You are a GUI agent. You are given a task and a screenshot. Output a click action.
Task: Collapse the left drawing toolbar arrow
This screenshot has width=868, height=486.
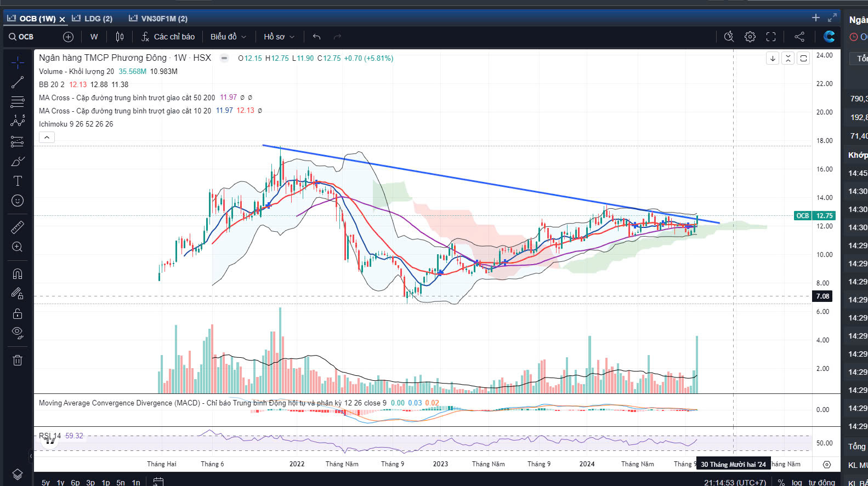point(31,456)
